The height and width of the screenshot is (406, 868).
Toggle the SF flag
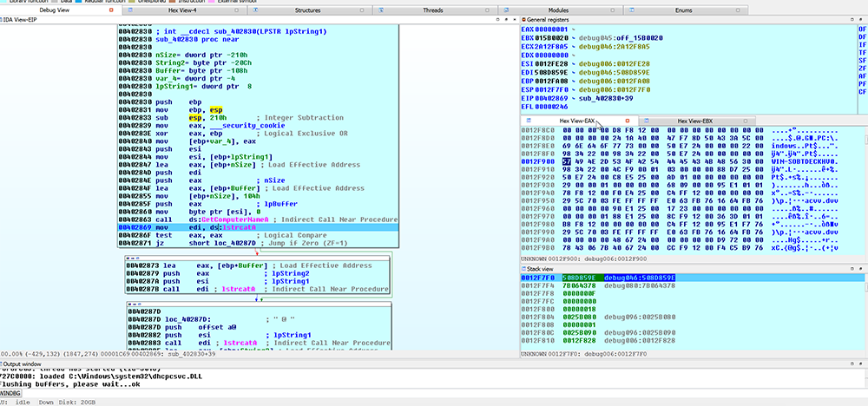tap(862, 60)
